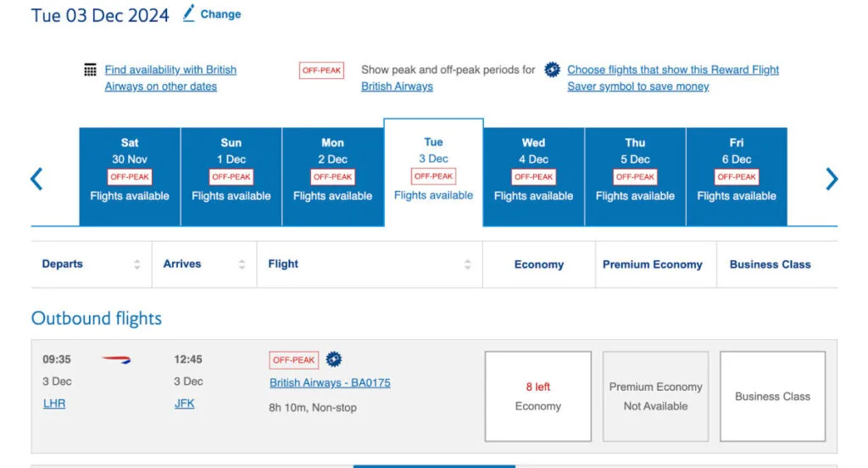Viewport: 868px width, 468px height.
Task: Click the OFF-PEAK legend badge at top
Action: coord(321,70)
